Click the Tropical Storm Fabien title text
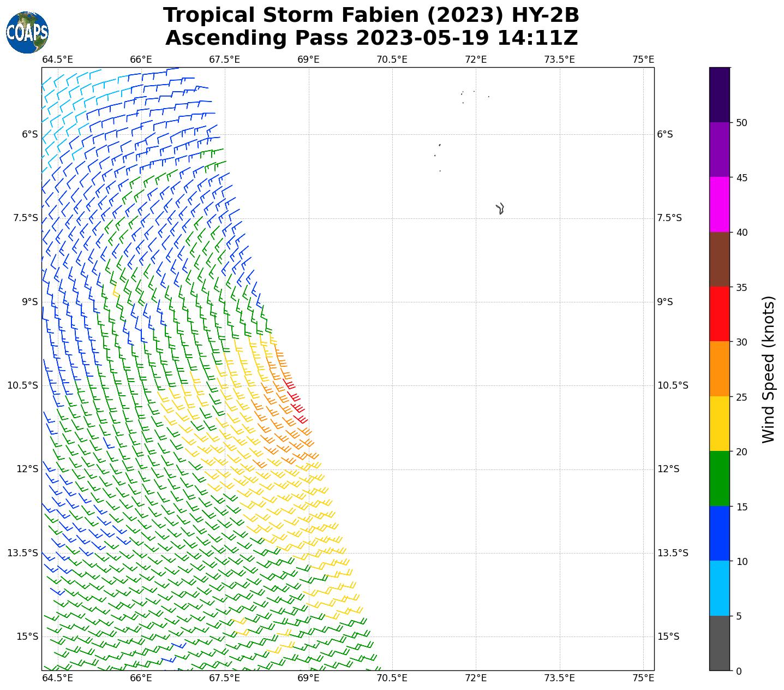 [x=371, y=15]
